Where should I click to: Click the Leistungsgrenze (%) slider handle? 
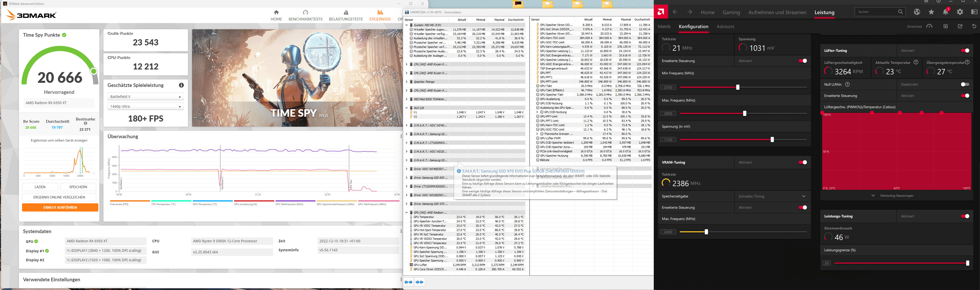click(x=967, y=263)
